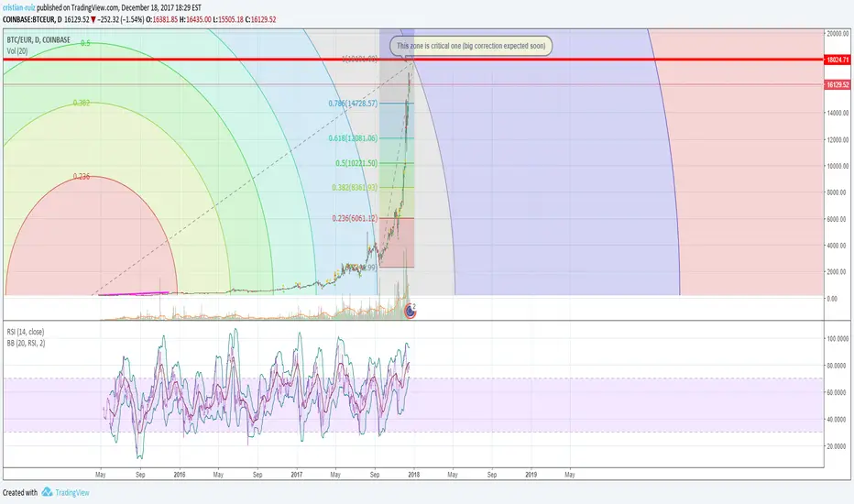Click the 6000.00 price axis label
Viewport: 854px width, 504px height.
tap(838, 219)
